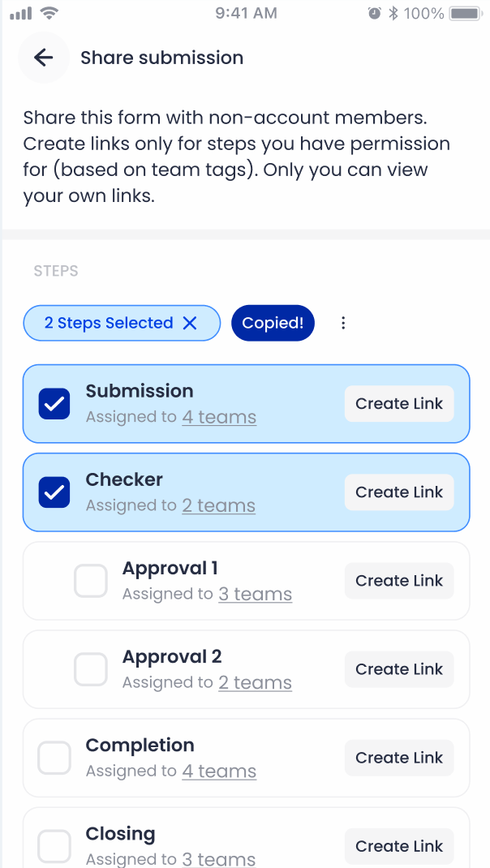Expand the 4 teams link under Submission
Image resolution: width=490 pixels, height=868 pixels.
tap(219, 417)
